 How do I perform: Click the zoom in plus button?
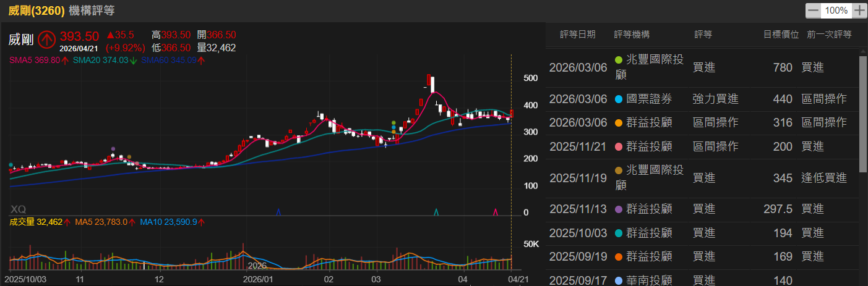[x=859, y=11]
